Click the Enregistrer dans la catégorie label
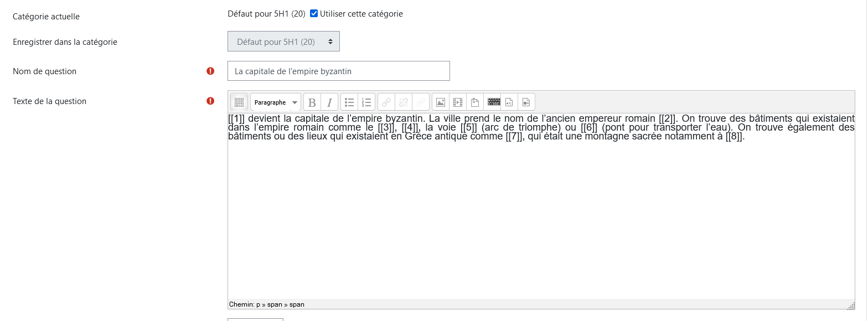868x321 pixels. (65, 42)
